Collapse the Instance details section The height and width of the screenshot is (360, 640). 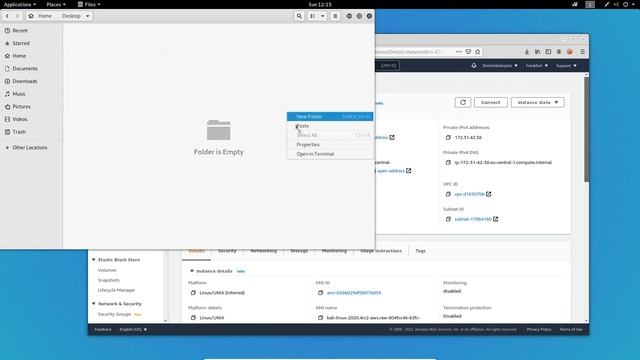(192, 271)
